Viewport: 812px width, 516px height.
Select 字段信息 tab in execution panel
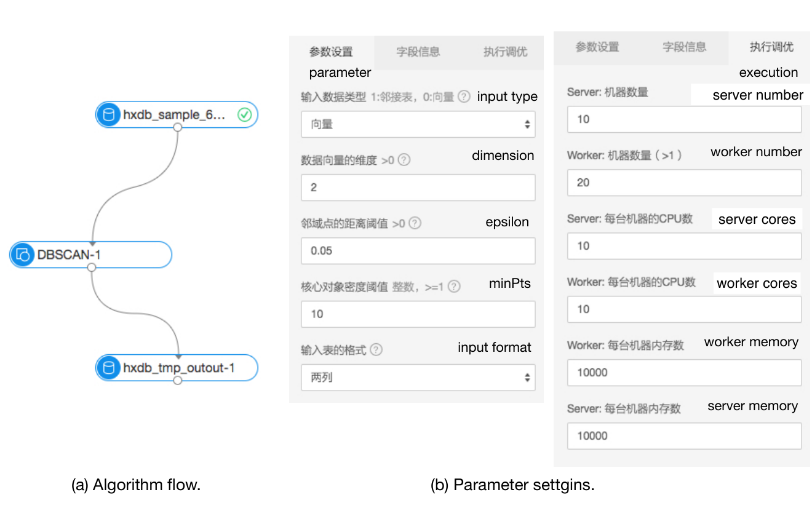pos(684,47)
